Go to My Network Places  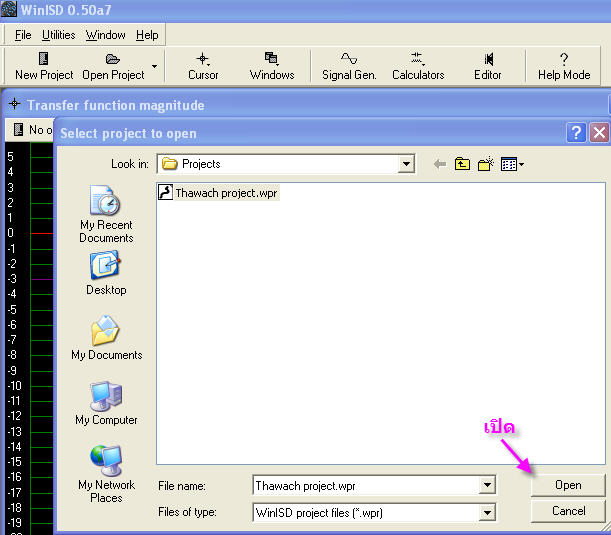[x=106, y=475]
